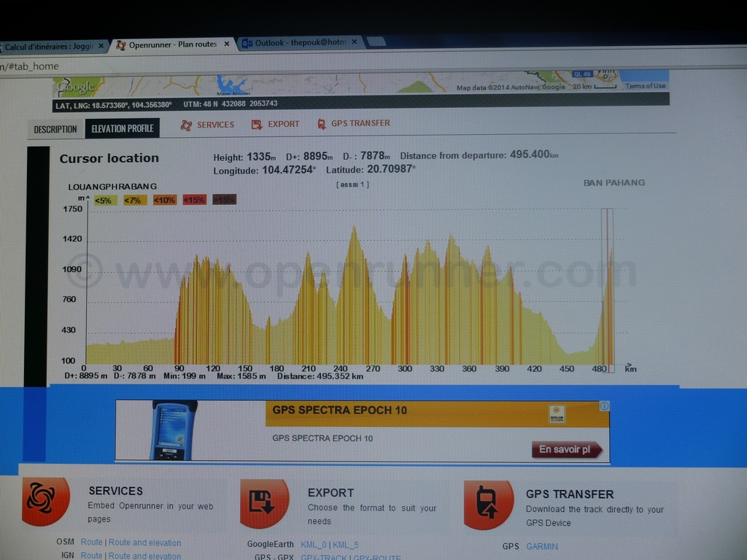
Task: Click the GPS TRANSFER device icon in tab bar
Action: tap(322, 124)
